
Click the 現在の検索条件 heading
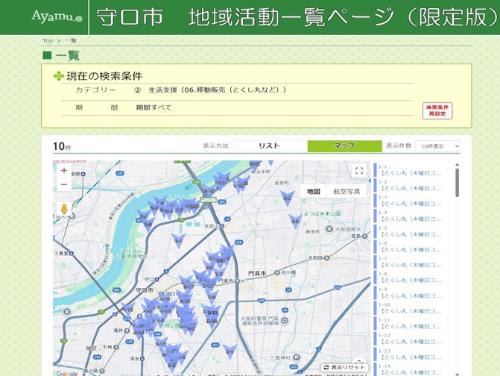pos(104,76)
